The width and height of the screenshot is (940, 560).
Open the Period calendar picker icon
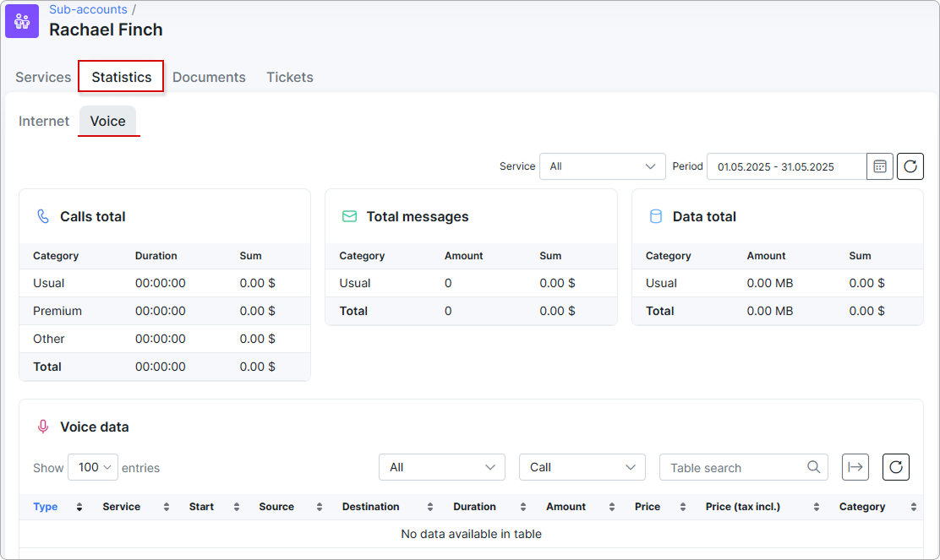click(879, 166)
